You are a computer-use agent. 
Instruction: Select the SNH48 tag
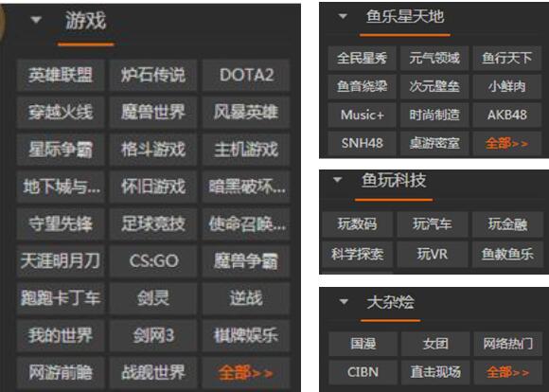click(362, 143)
